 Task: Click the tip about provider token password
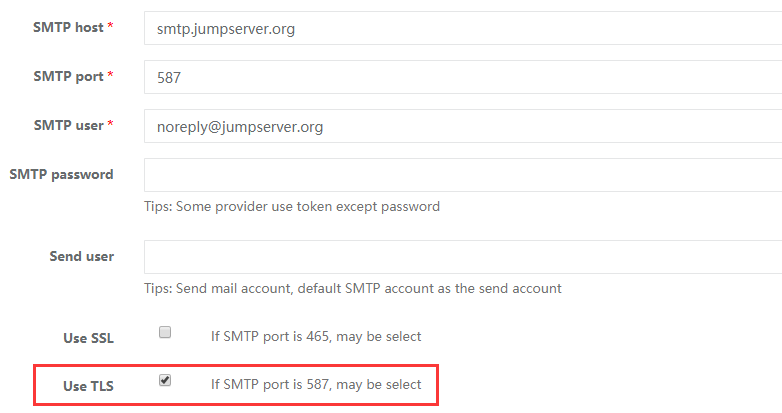292,207
